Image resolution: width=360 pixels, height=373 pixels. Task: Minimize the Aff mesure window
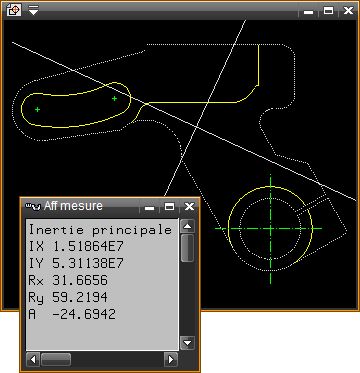click(150, 207)
